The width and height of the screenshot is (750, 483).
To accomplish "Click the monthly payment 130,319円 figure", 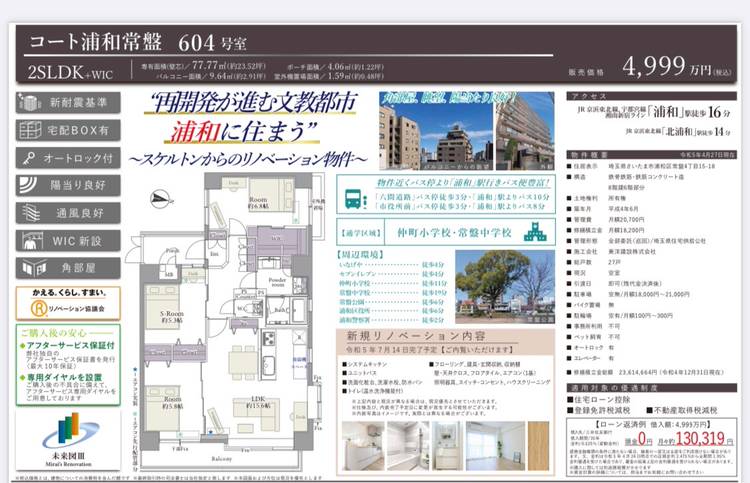I will [x=700, y=439].
